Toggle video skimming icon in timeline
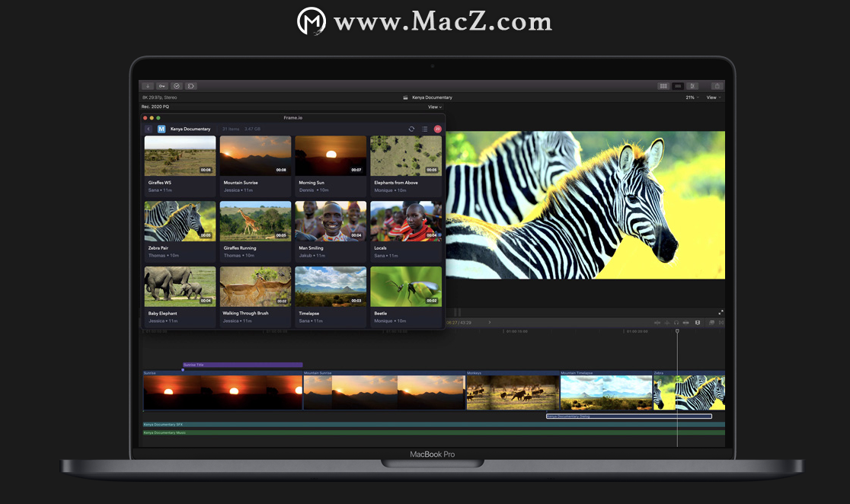The image size is (850, 504). pos(657,323)
